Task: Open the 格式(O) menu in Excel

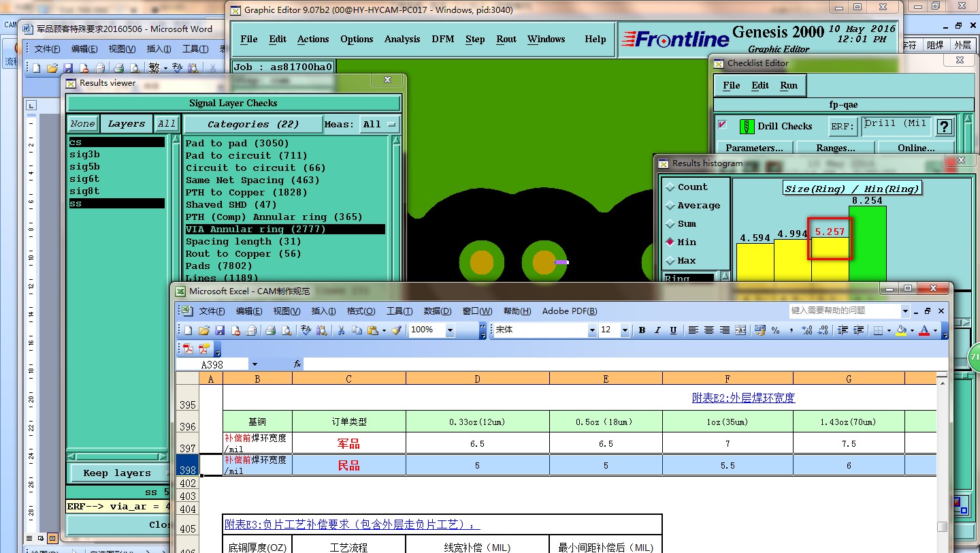Action: (x=361, y=311)
